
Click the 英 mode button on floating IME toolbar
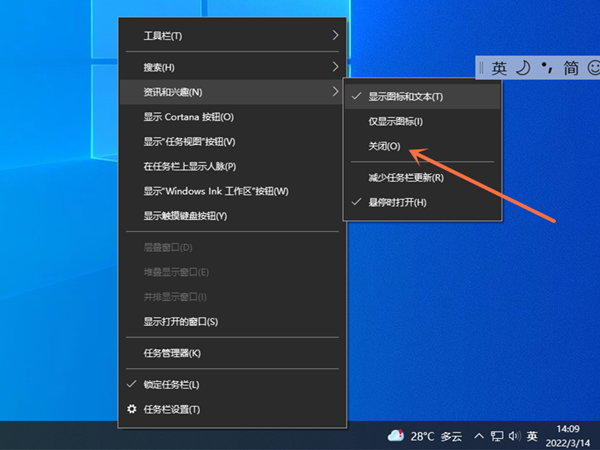498,68
